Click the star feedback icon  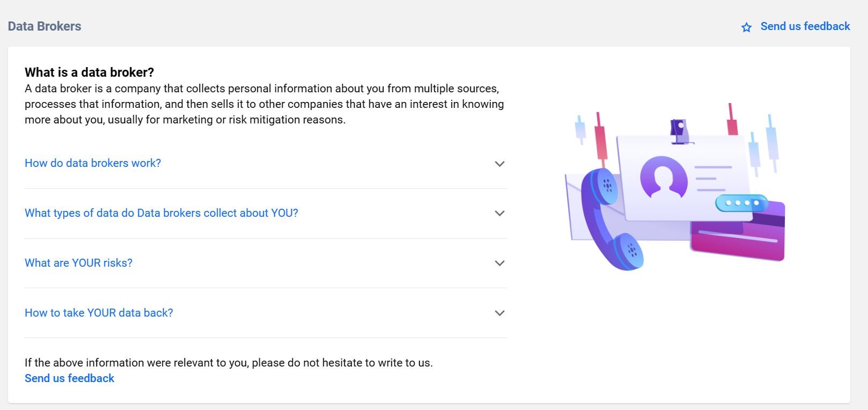pyautogui.click(x=746, y=27)
